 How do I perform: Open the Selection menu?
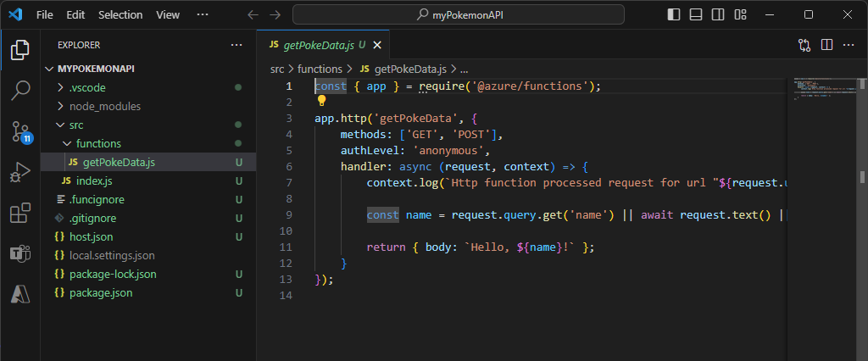pos(120,15)
